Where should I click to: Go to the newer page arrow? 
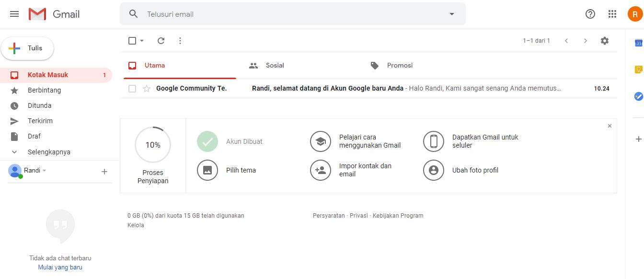pos(566,41)
